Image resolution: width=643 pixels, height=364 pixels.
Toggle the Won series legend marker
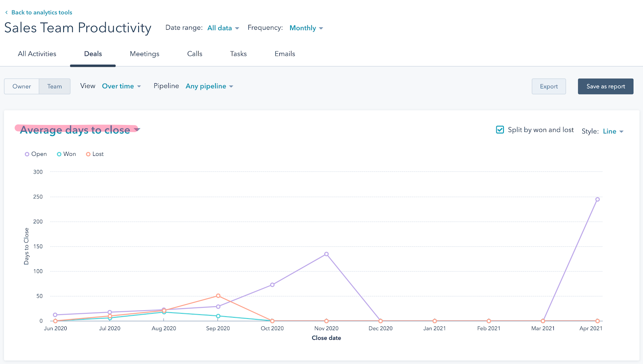pyautogui.click(x=59, y=154)
